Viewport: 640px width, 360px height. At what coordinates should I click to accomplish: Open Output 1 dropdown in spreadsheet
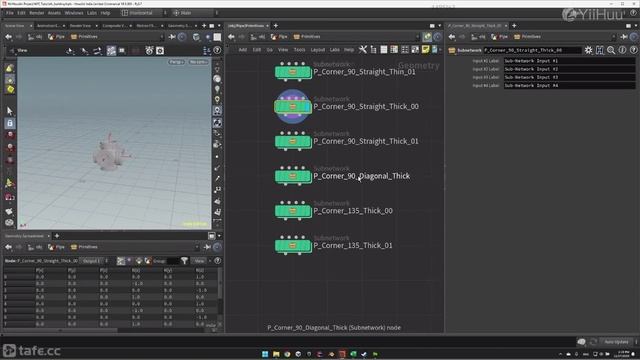94,261
